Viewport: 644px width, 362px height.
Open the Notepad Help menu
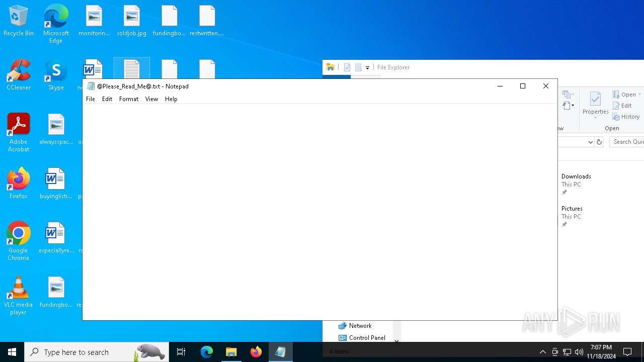(x=171, y=99)
